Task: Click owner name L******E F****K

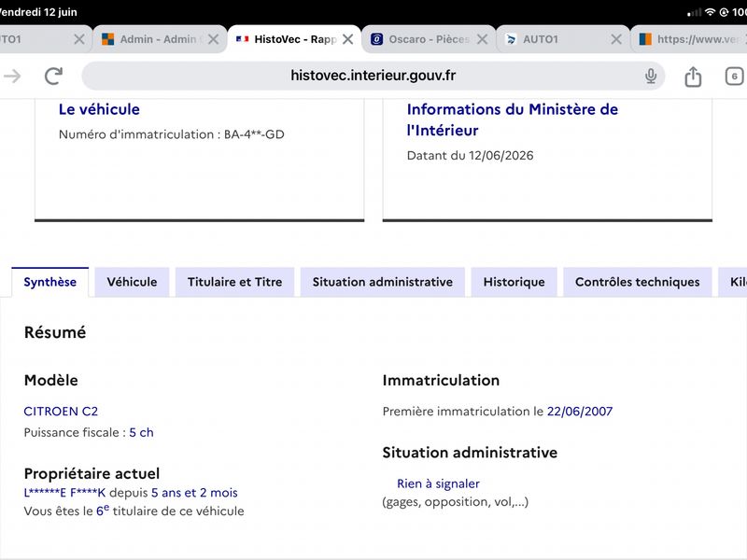Action: pyautogui.click(x=64, y=493)
